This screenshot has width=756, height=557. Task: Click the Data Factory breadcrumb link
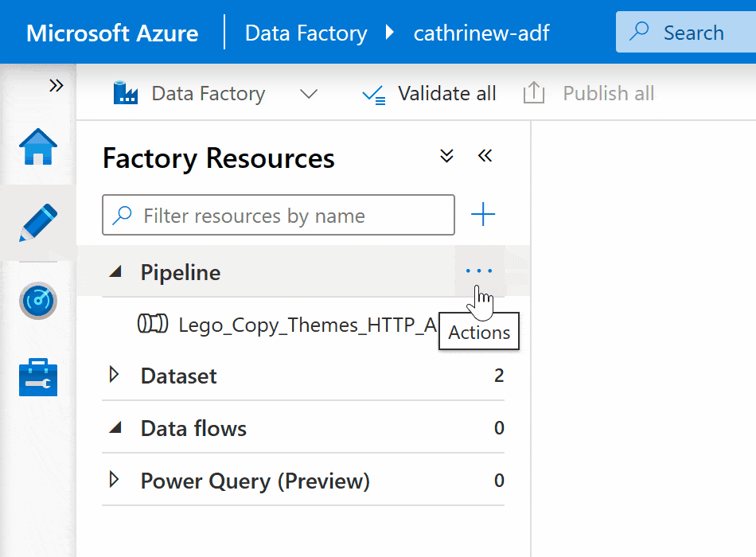[306, 33]
